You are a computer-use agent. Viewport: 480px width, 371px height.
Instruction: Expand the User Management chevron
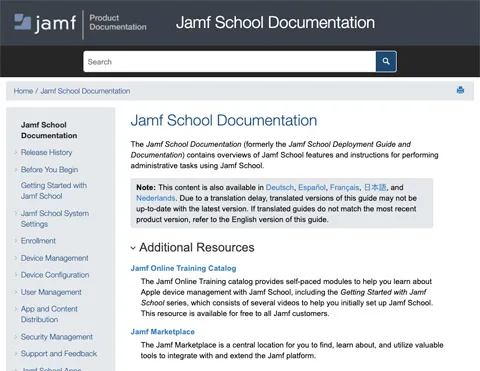[16, 292]
